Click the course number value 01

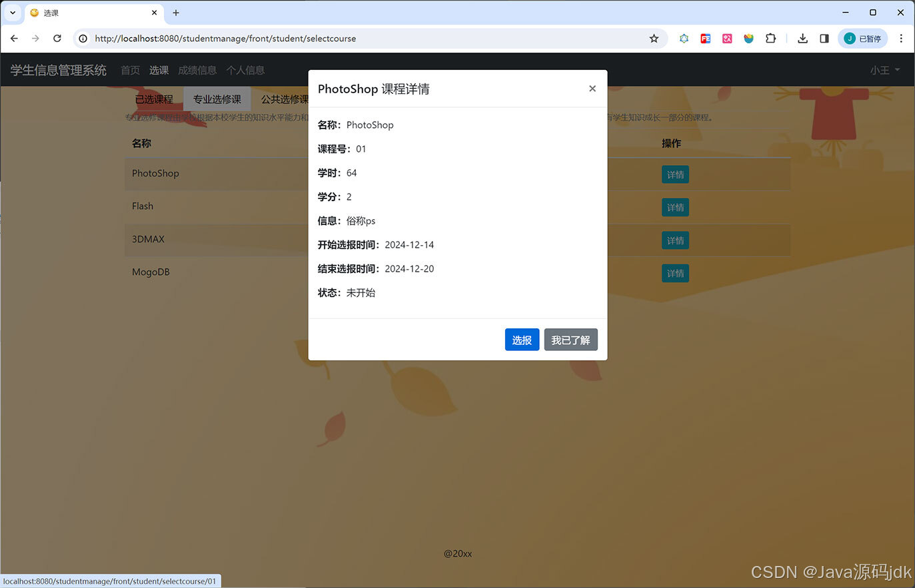pos(361,148)
